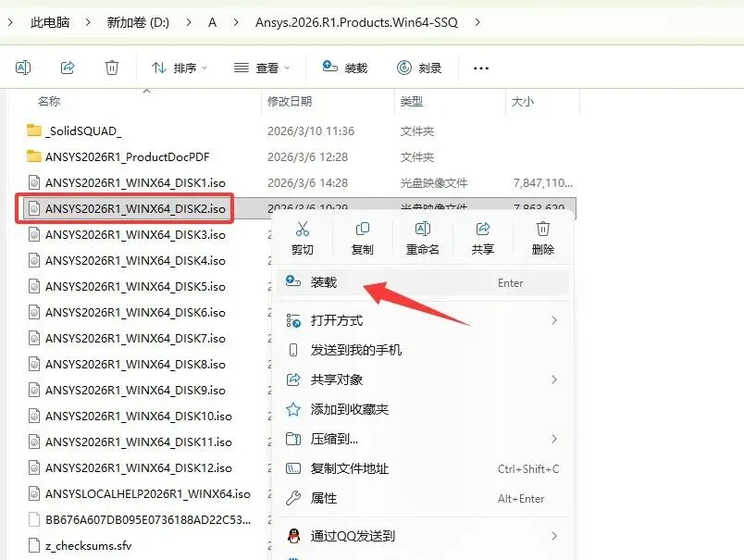The width and height of the screenshot is (744, 560).
Task: Click the 刻录 burn button in the toolbar
Action: coord(419,68)
